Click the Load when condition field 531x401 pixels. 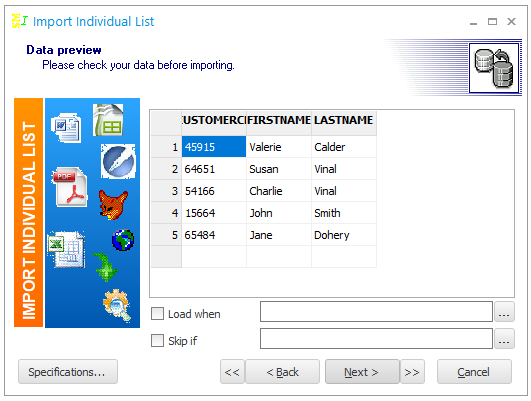(376, 312)
